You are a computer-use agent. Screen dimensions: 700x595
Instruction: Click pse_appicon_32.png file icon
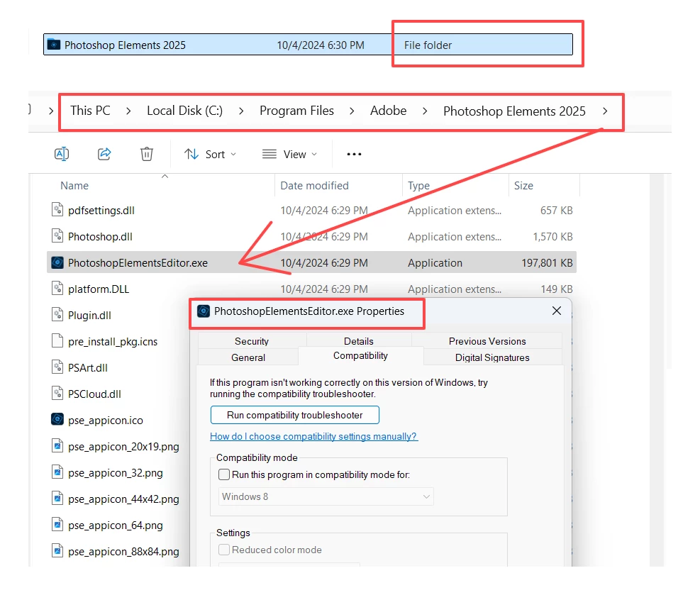(57, 472)
